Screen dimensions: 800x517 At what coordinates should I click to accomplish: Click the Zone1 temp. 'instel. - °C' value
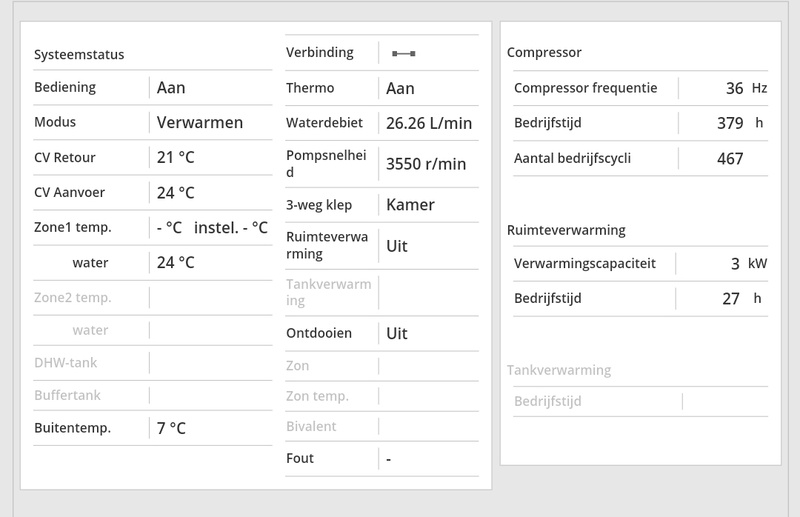(x=231, y=228)
